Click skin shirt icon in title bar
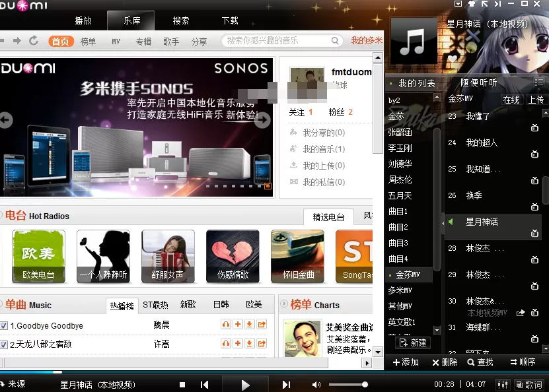The width and height of the screenshot is (549, 392). [x=472, y=4]
